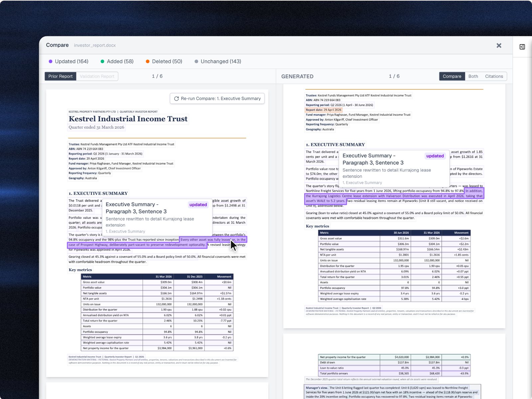The image size is (532, 399).
Task: Click the GENERATED pane label
Action: pyautogui.click(x=297, y=76)
